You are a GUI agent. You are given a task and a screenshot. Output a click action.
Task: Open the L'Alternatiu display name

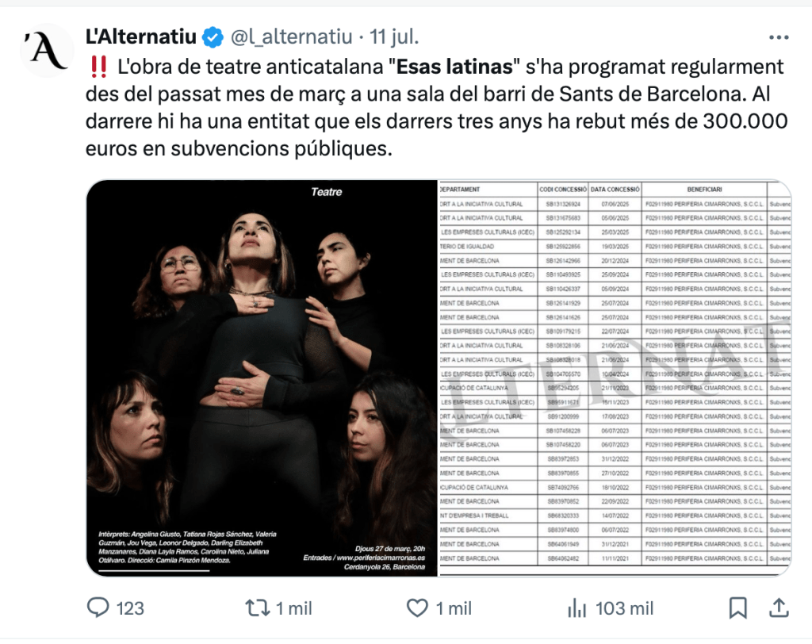pos(141,36)
